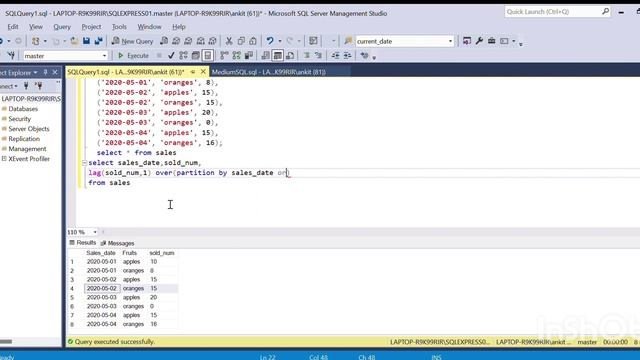The width and height of the screenshot is (640, 360).
Task: Open the Object Explorer window position dropdown
Action: point(36,73)
